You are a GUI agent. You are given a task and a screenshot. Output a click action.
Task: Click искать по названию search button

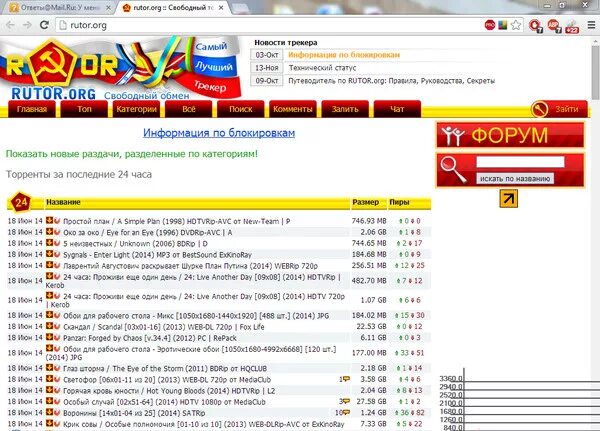[x=515, y=178]
